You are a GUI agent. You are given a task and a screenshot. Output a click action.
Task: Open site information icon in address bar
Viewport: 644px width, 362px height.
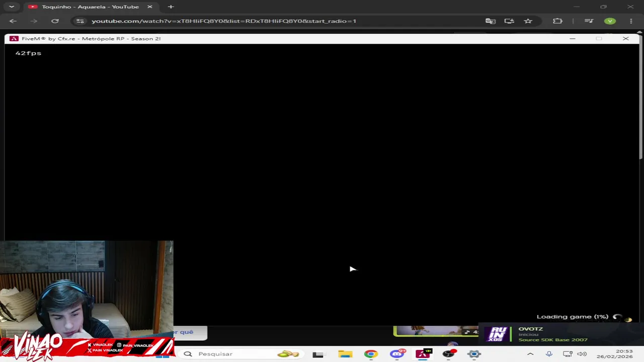pos(80,21)
